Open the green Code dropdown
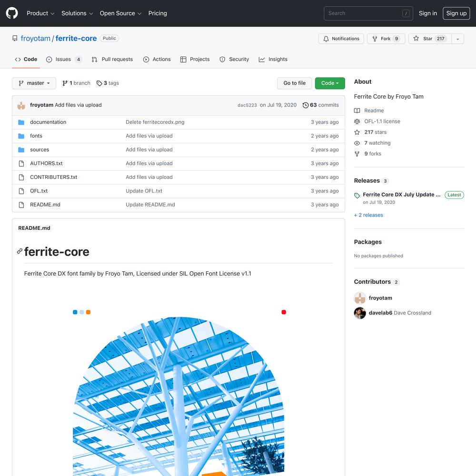The image size is (476, 476). [330, 83]
